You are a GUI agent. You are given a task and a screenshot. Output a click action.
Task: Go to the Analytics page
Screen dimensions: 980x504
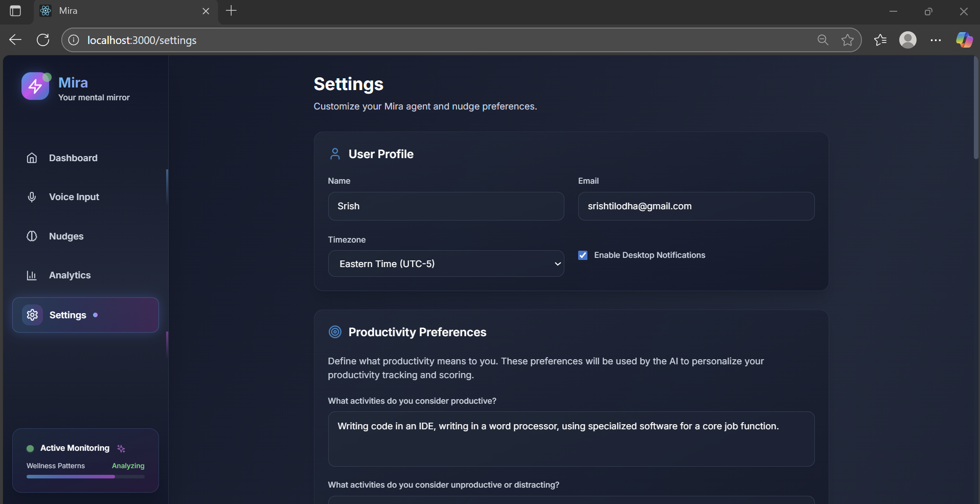point(70,275)
